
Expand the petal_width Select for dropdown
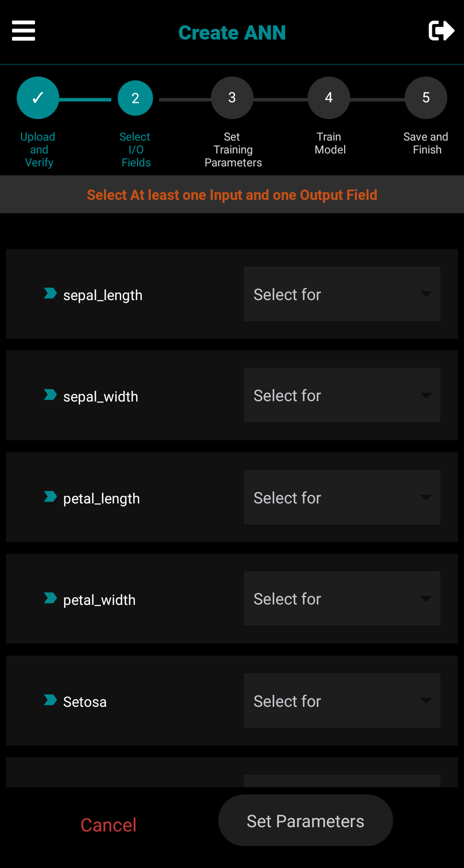[x=342, y=599]
